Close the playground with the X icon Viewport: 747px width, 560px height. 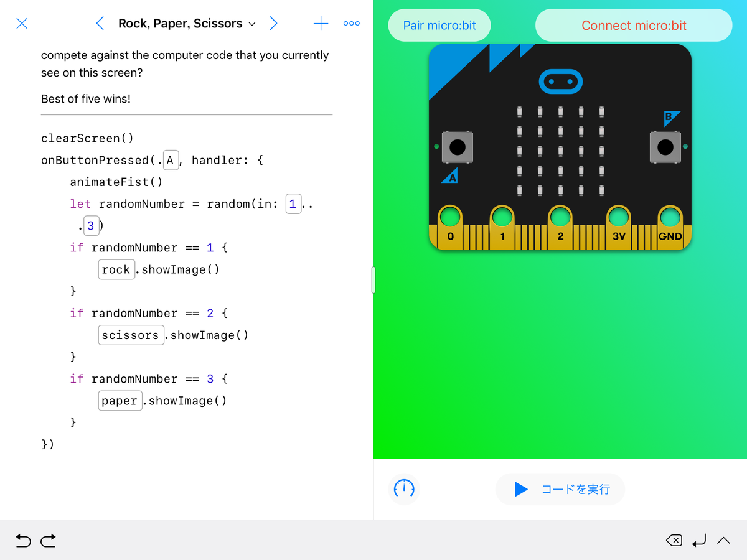[22, 24]
